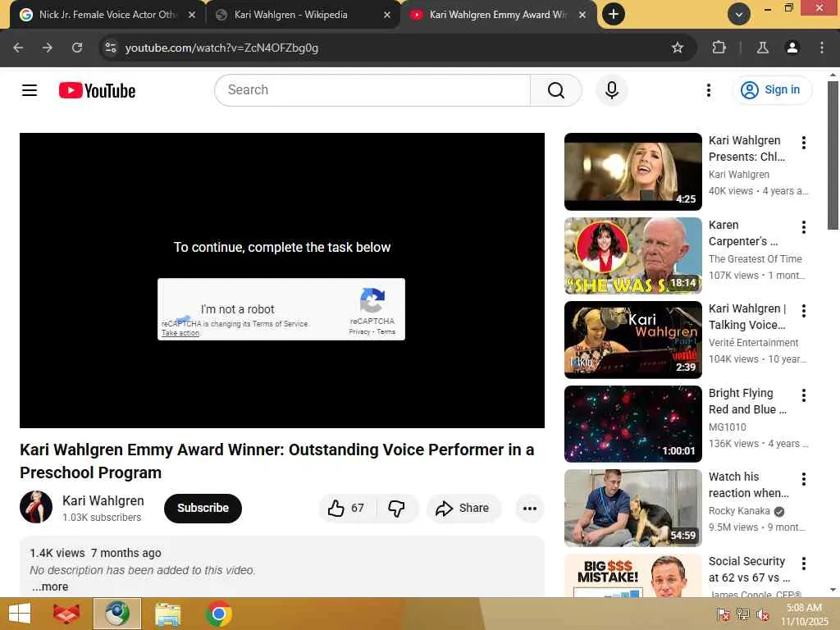Viewport: 840px width, 630px height.
Task: Open Kari Wahlgren Presents video thumbnail
Action: click(x=633, y=171)
